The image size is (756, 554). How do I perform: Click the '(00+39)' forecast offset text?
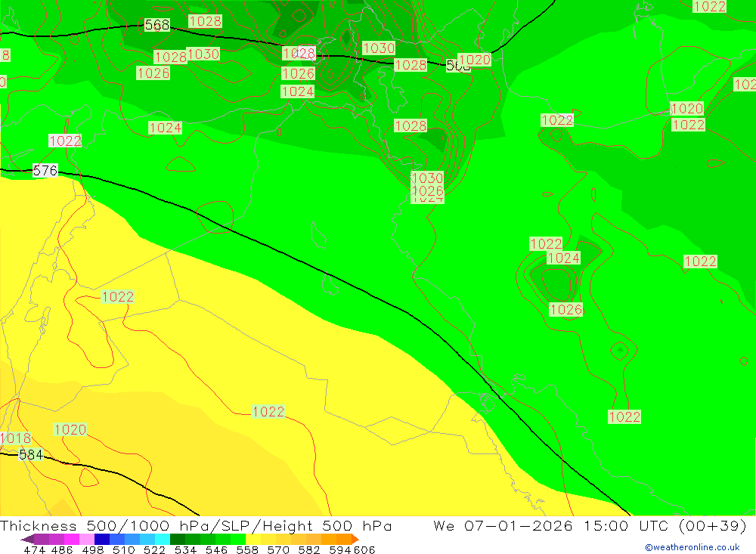pos(712,525)
